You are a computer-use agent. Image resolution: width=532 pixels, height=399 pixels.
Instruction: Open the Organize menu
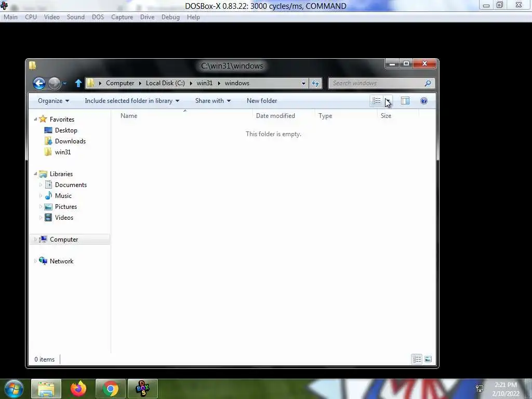point(54,101)
